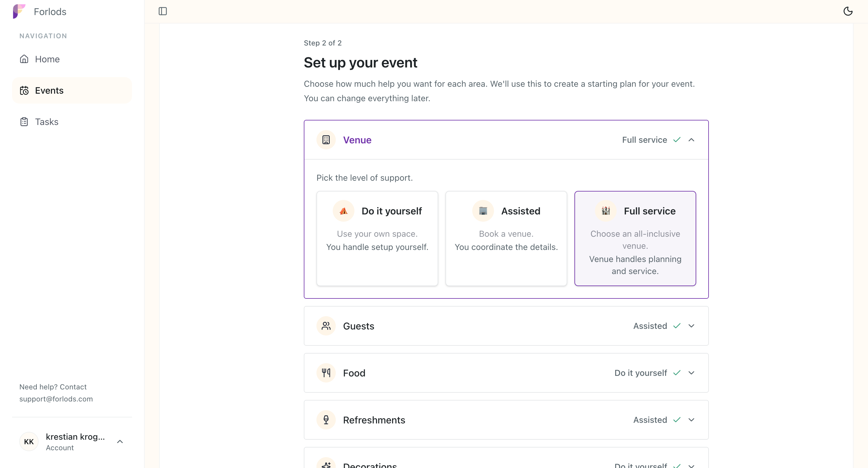Toggle the sidebar panel icon
Image resolution: width=868 pixels, height=468 pixels.
pyautogui.click(x=163, y=11)
